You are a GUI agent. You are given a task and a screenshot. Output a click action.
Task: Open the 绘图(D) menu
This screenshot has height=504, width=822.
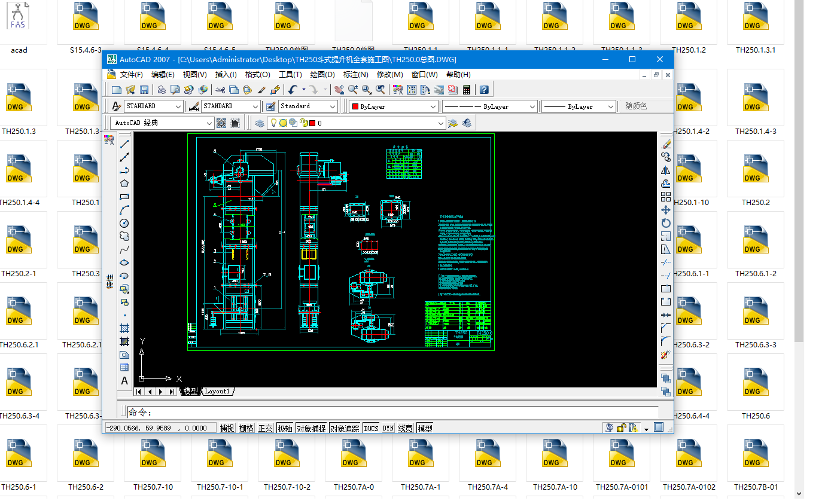pos(322,75)
